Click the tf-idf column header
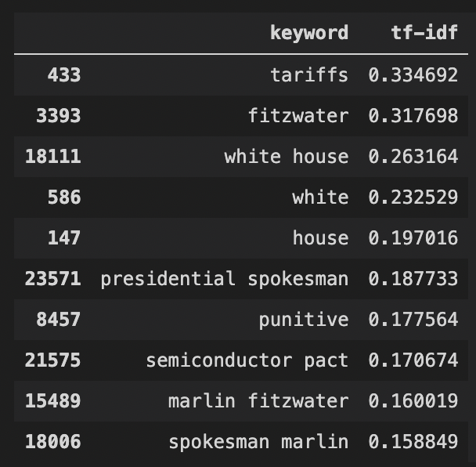This screenshot has height=467, width=476. click(x=424, y=33)
